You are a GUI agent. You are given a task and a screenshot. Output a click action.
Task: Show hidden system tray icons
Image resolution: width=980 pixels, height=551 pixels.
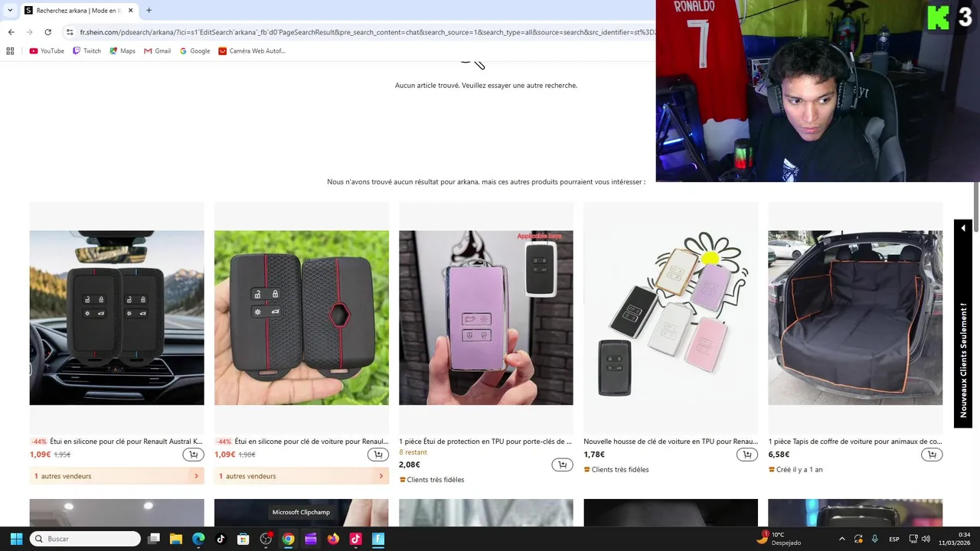842,539
